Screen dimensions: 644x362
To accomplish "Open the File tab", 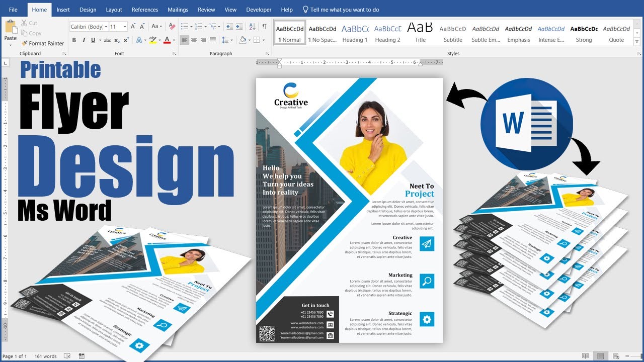I will [13, 10].
